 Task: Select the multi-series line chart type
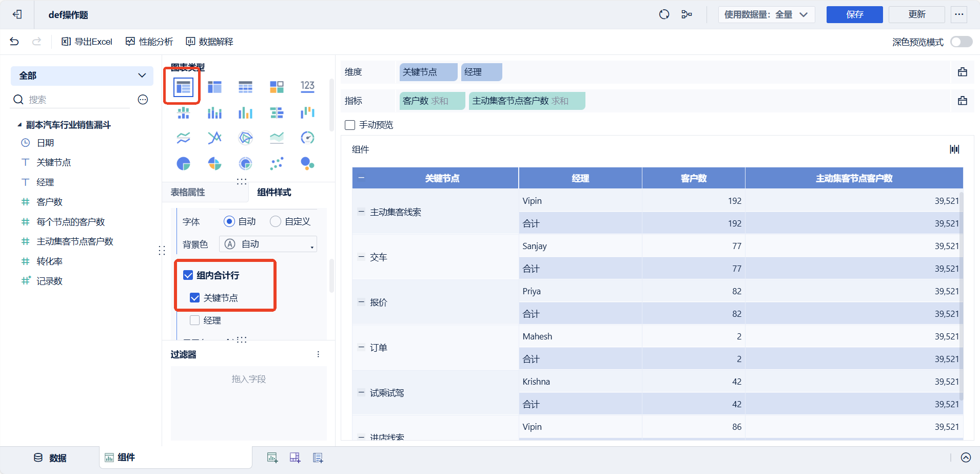(214, 138)
